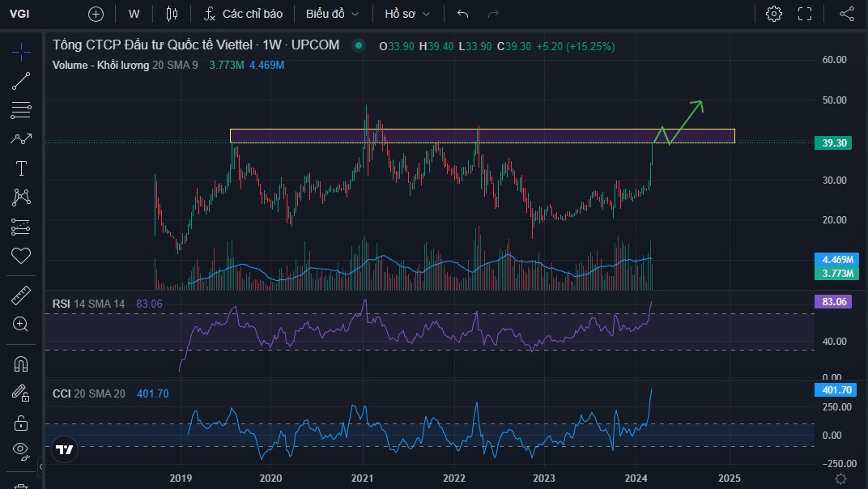Toggle lock all drawing tools
868x489 pixels.
[21, 423]
